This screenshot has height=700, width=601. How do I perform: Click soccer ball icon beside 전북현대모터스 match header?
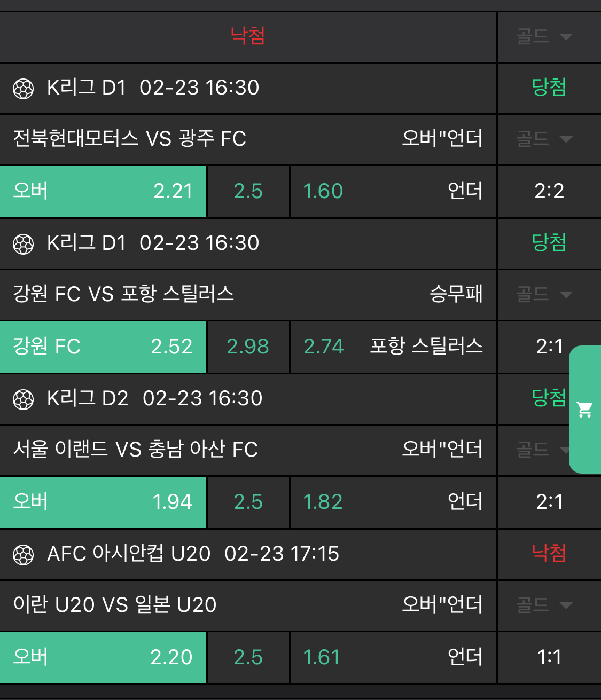coord(23,89)
